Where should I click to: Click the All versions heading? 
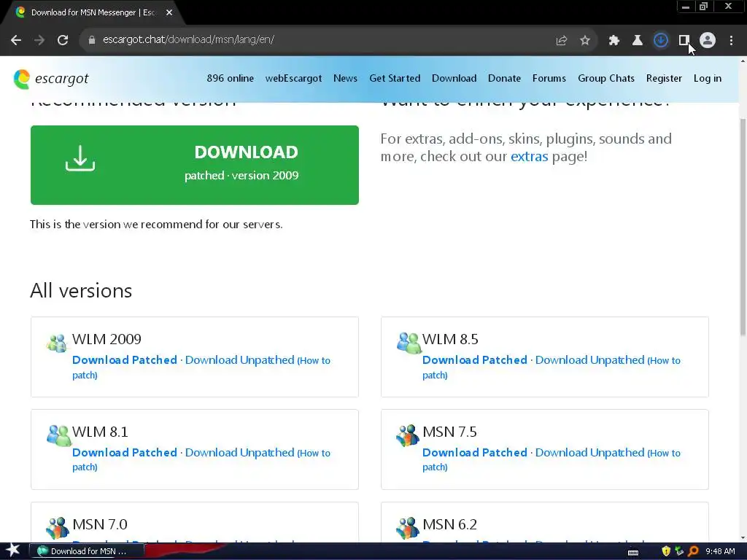click(81, 290)
